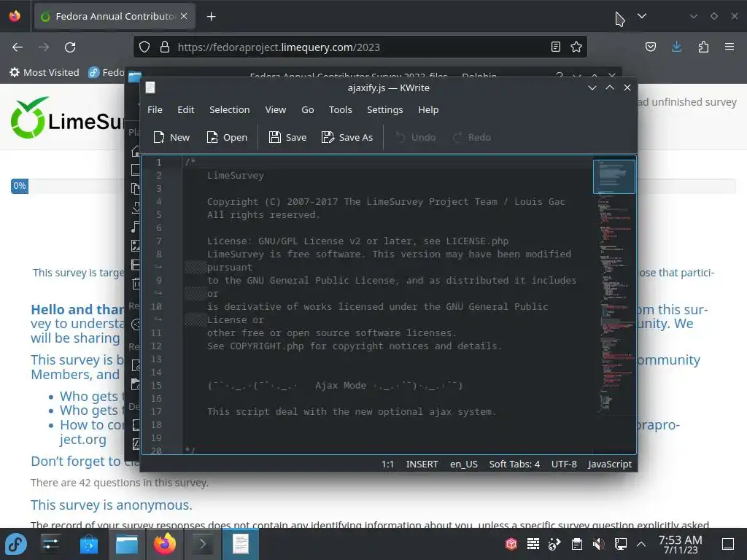Screen dimensions: 747x560
Task: Click the Firefox forward arrow
Action: (44, 47)
